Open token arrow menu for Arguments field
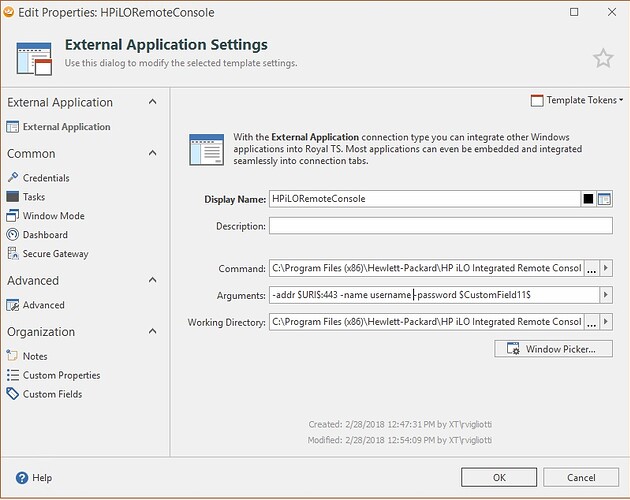 pyautogui.click(x=604, y=295)
